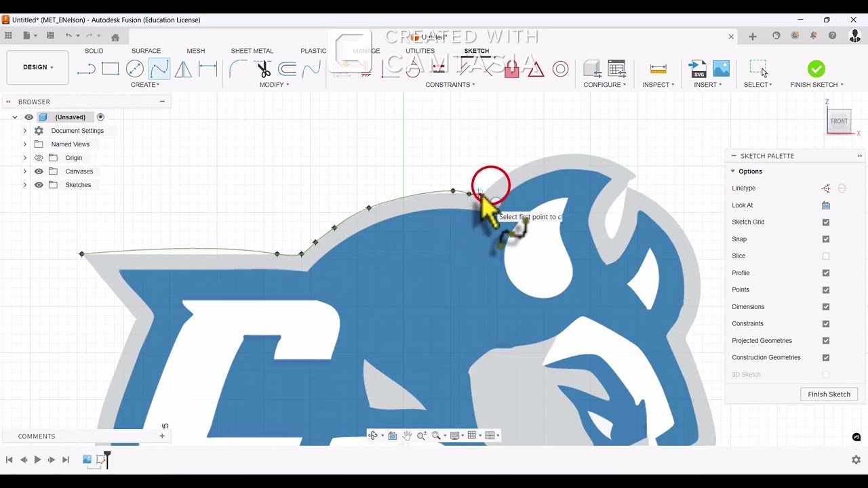Show the hidden Origin folder

pyautogui.click(x=39, y=158)
